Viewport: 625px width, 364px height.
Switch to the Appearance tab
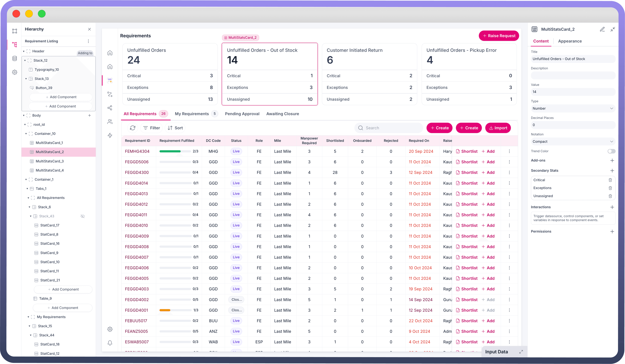coord(570,41)
